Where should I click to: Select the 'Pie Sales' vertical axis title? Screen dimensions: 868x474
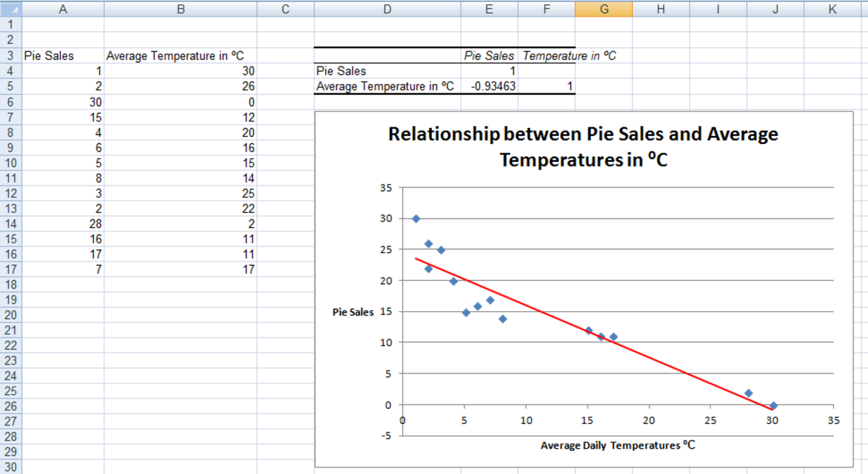pos(353,313)
